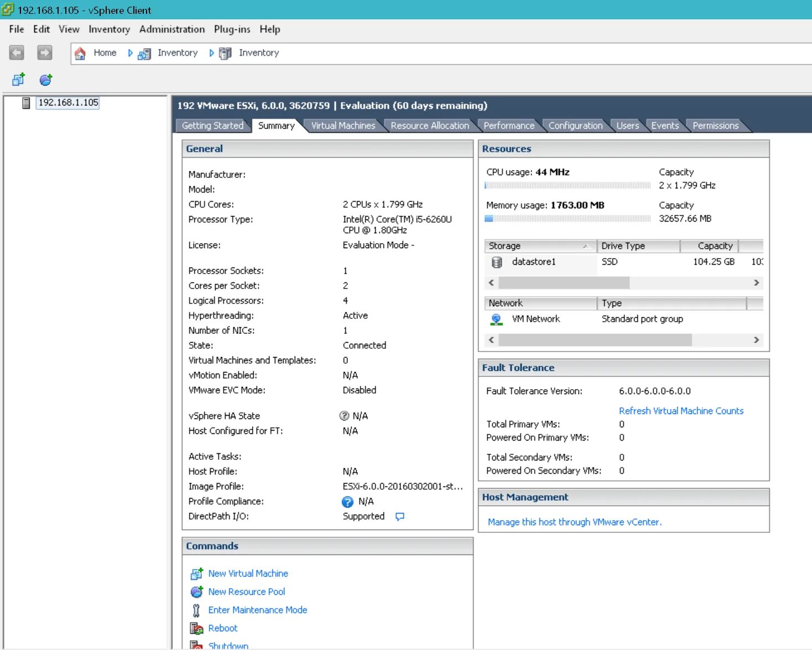Click the network list scroll right arrow
Image resolution: width=812 pixels, height=650 pixels.
click(x=756, y=340)
